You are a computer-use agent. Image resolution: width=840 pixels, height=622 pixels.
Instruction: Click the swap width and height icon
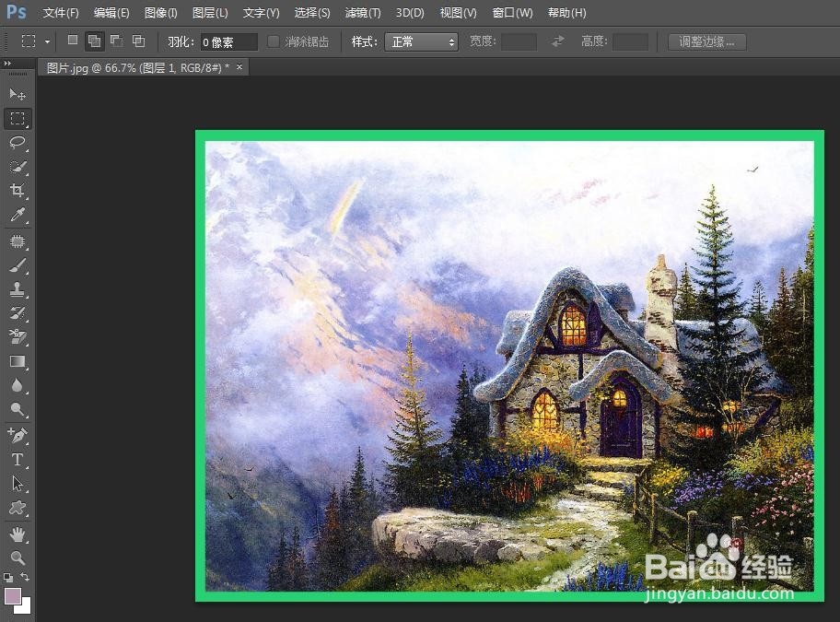pyautogui.click(x=557, y=41)
